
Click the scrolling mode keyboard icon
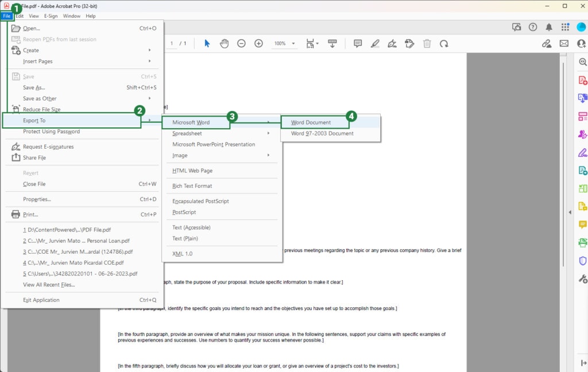click(332, 44)
